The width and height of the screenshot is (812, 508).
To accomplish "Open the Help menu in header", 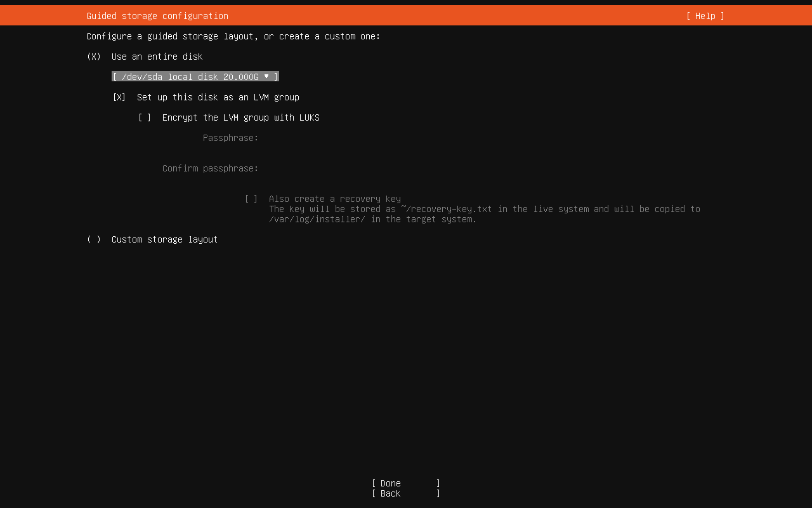I will [705, 16].
